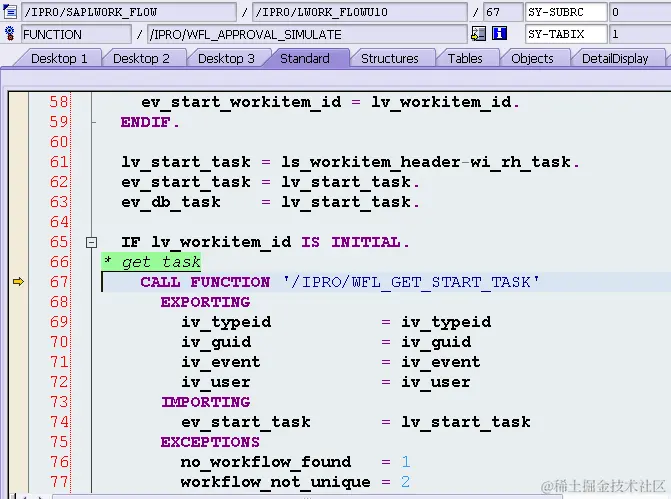Click no_workflow_found on line 76
Screen dimensions: 671x499
[x=266, y=462]
